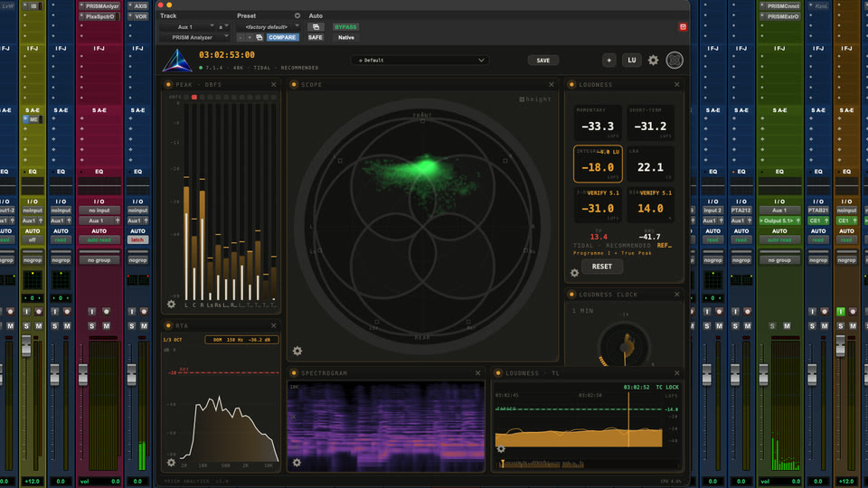The width and height of the screenshot is (868, 488).
Task: Click the PRISMAnlyzr insert slot on left track
Action: coord(99,6)
